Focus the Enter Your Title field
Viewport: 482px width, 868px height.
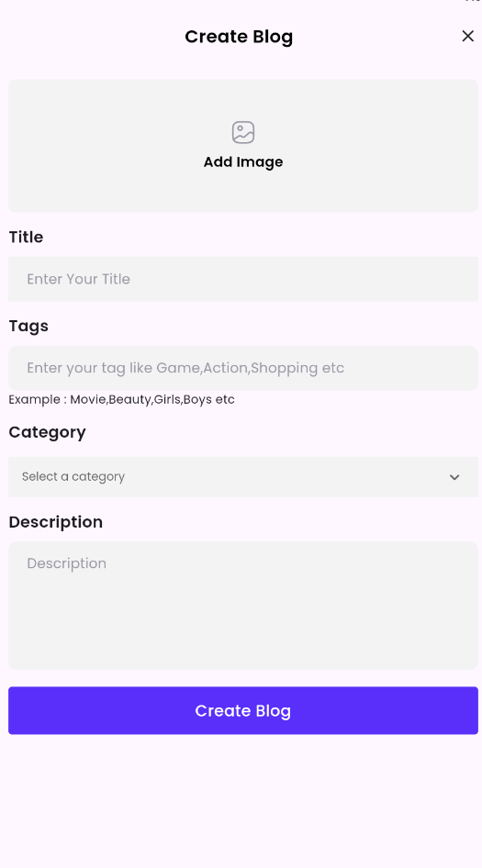pos(243,279)
